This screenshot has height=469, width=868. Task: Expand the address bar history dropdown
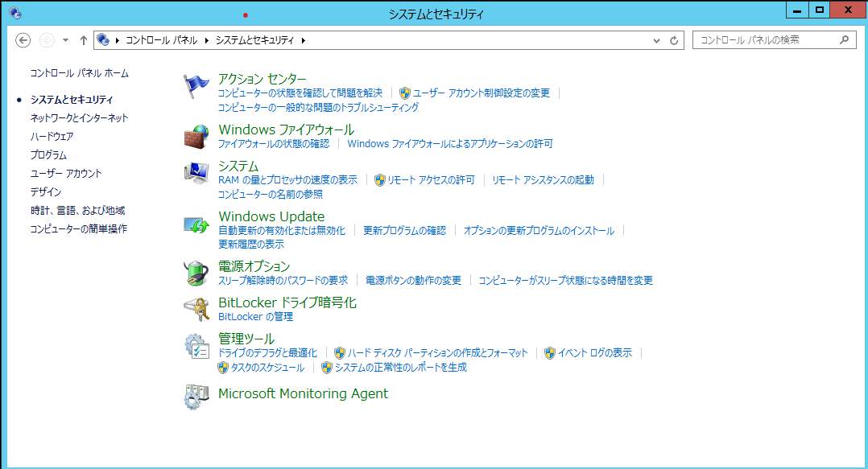656,40
